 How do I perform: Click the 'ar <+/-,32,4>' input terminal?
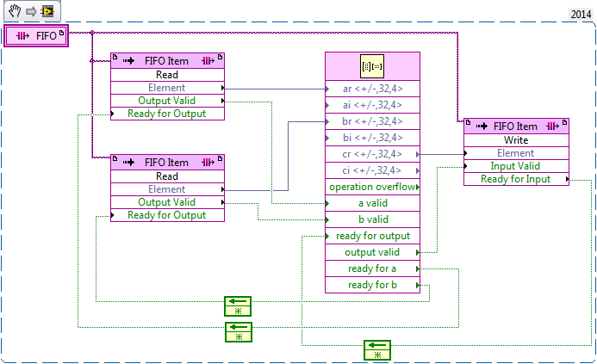tap(372, 89)
